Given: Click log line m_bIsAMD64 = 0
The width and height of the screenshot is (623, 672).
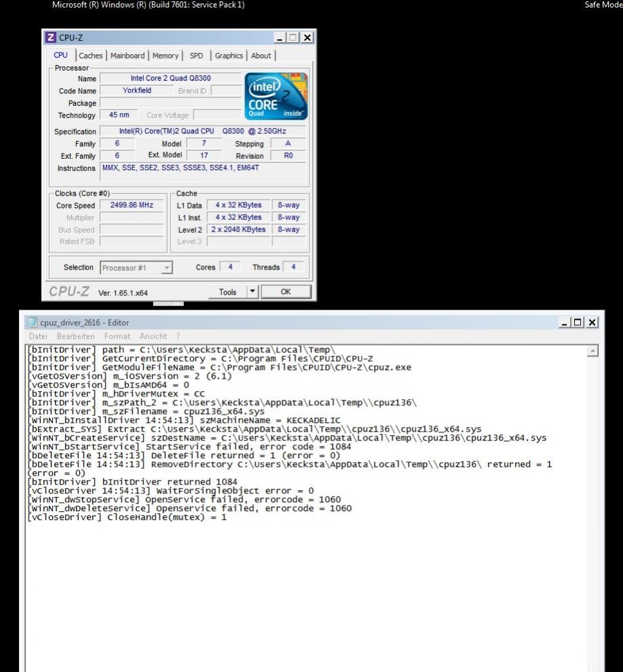Looking at the screenshot, I should pos(108,385).
